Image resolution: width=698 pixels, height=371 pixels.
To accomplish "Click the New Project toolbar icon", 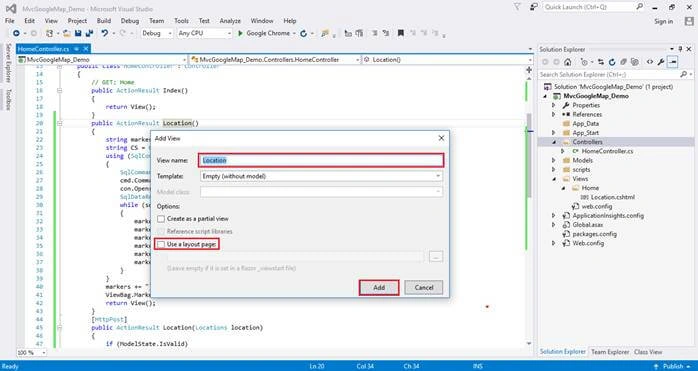I will 49,33.
